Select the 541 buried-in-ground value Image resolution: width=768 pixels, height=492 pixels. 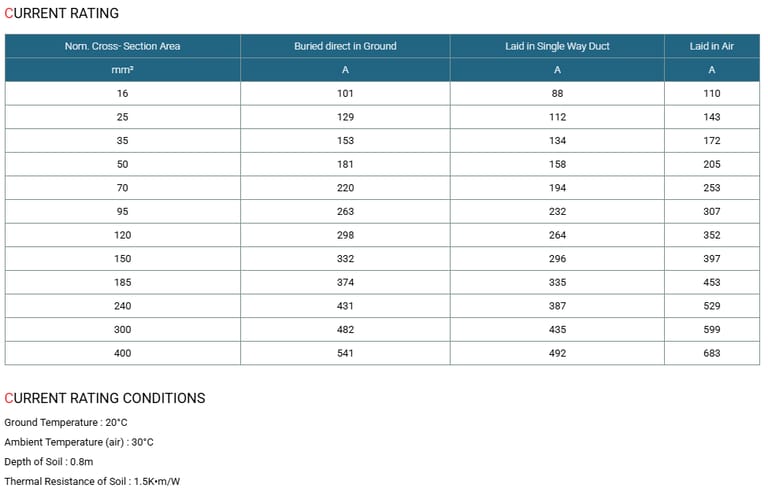pyautogui.click(x=345, y=353)
